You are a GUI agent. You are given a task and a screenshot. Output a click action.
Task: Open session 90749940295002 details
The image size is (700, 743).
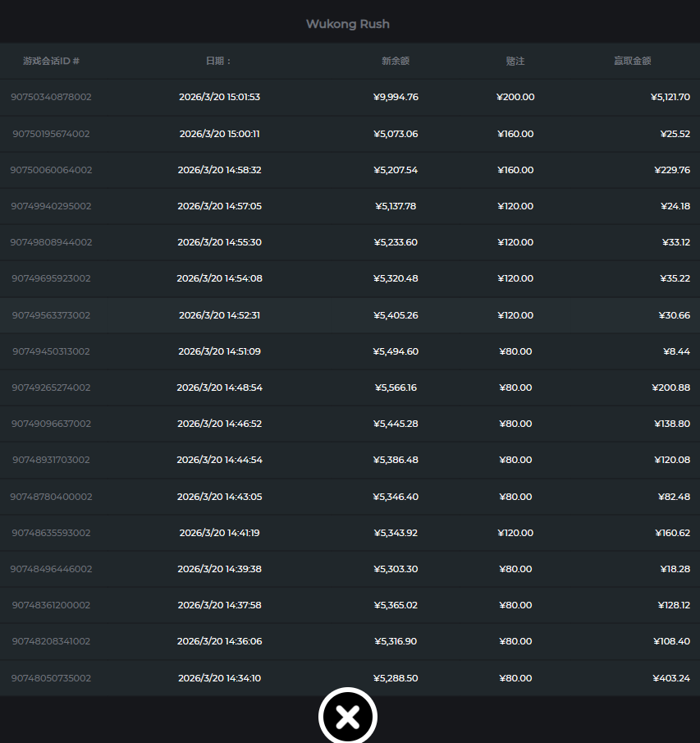pos(51,206)
